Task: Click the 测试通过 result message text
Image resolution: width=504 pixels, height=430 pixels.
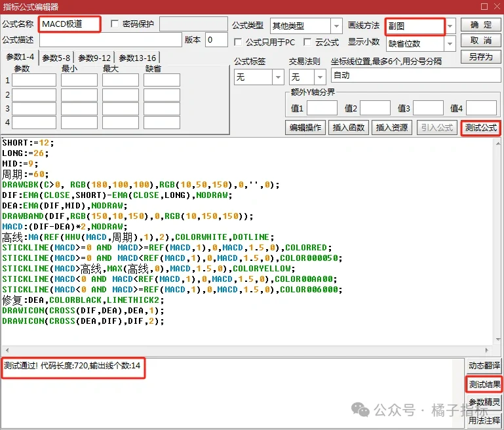Action: 72,366
